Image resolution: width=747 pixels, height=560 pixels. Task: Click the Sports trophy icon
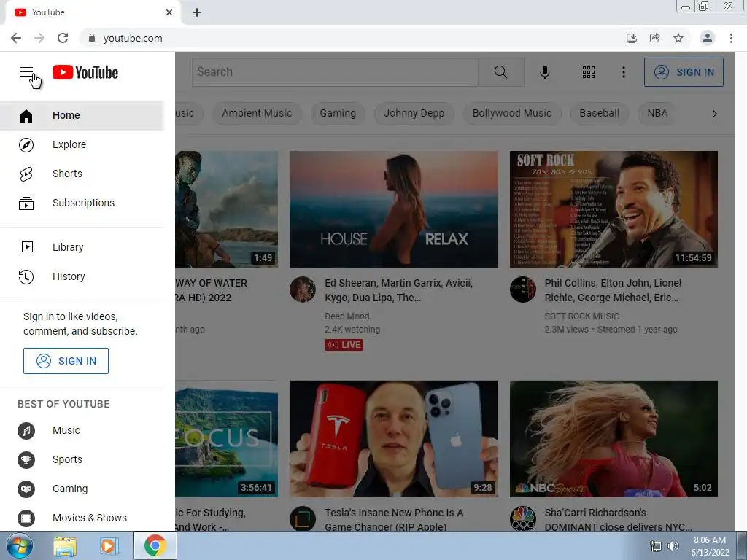pyautogui.click(x=26, y=460)
